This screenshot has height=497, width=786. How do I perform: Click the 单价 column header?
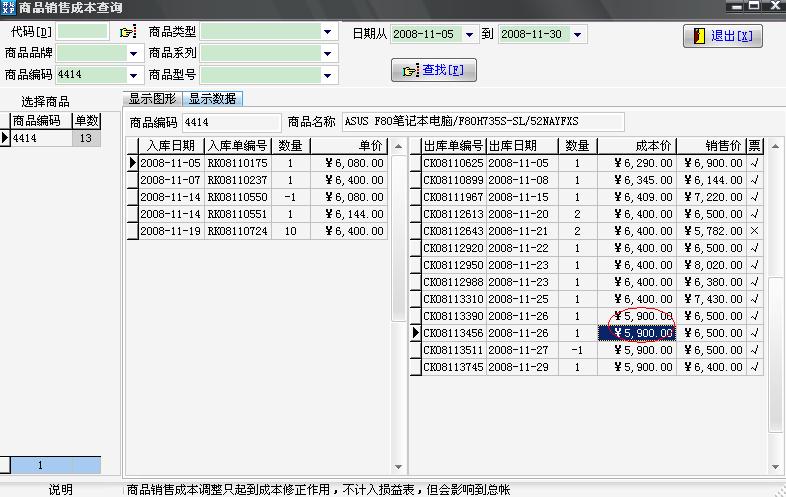(349, 146)
